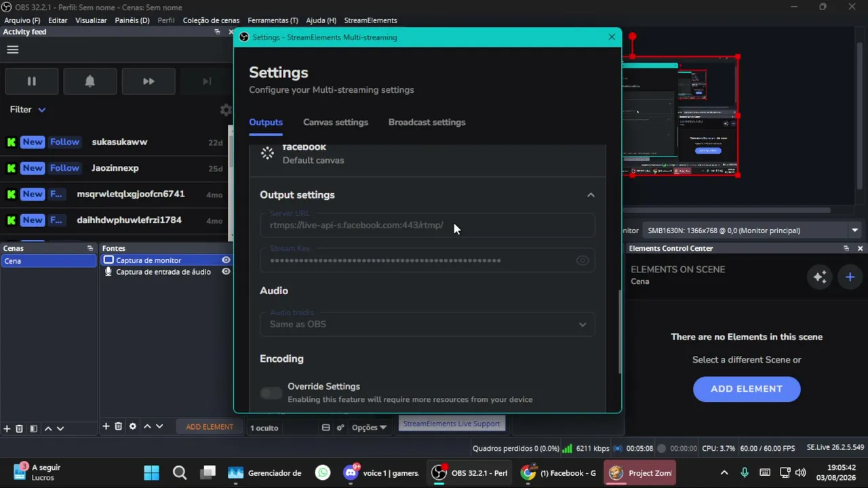Select the Cena scene

[49, 261]
